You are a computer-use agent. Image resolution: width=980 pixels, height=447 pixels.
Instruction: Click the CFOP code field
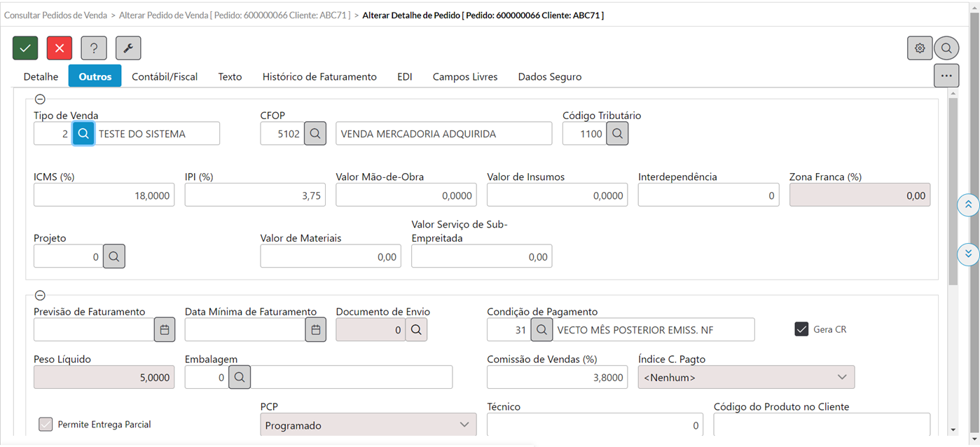[x=282, y=133]
